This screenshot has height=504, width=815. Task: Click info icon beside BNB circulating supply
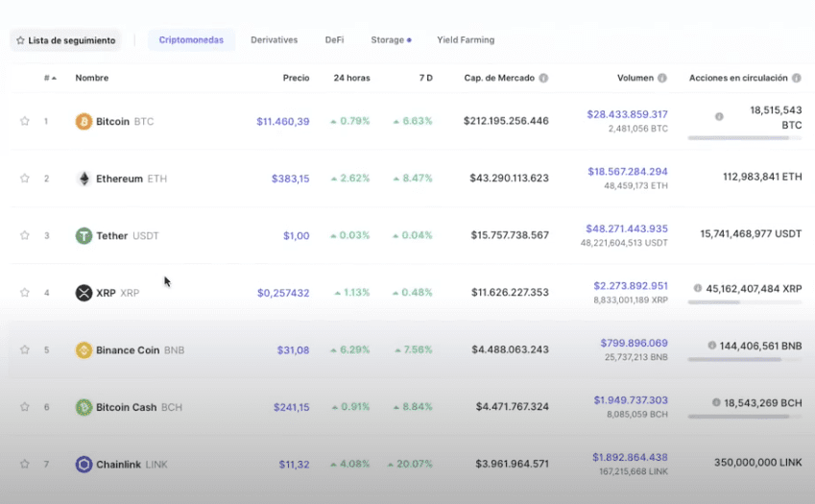tap(711, 345)
